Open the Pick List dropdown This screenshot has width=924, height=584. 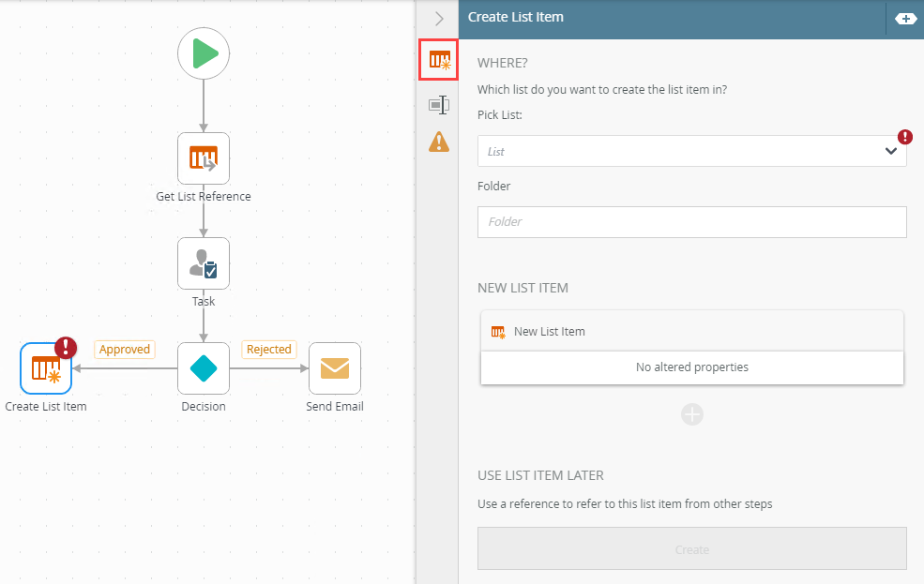point(691,151)
